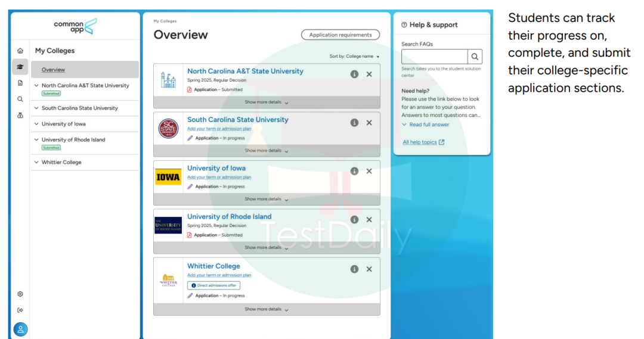Viewport: 644px width, 339px height.
Task: Open the Sort by College name dropdown
Action: (354, 56)
